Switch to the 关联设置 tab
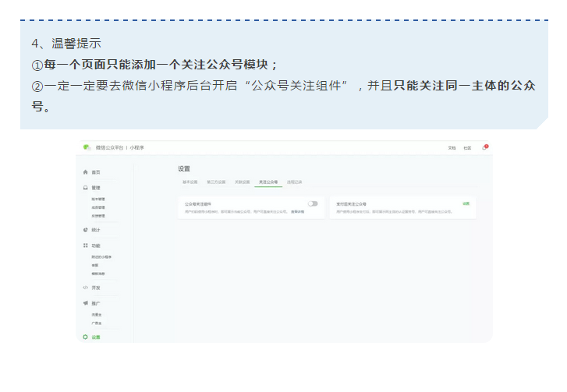This screenshot has width=567, height=392. click(x=243, y=182)
